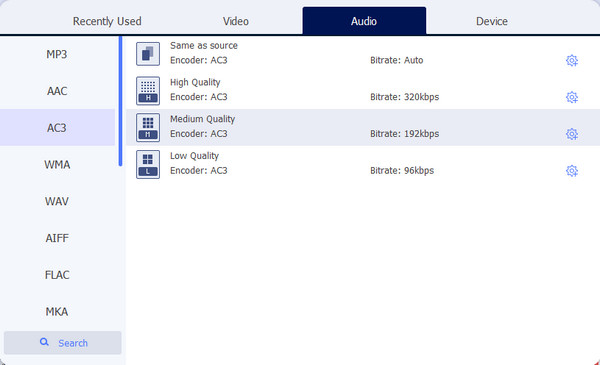Switch to the Recently Used tab

pos(107,21)
